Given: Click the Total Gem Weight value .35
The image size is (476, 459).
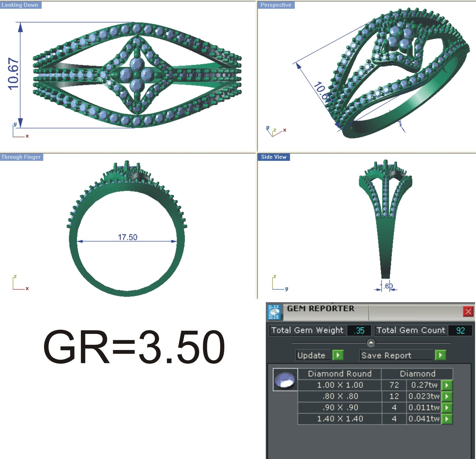Looking at the screenshot, I should (x=359, y=330).
